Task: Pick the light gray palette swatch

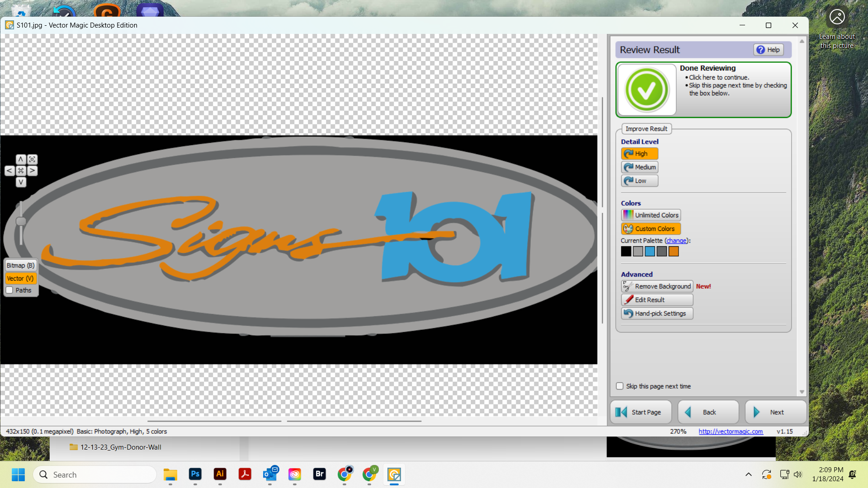Action: (638, 251)
